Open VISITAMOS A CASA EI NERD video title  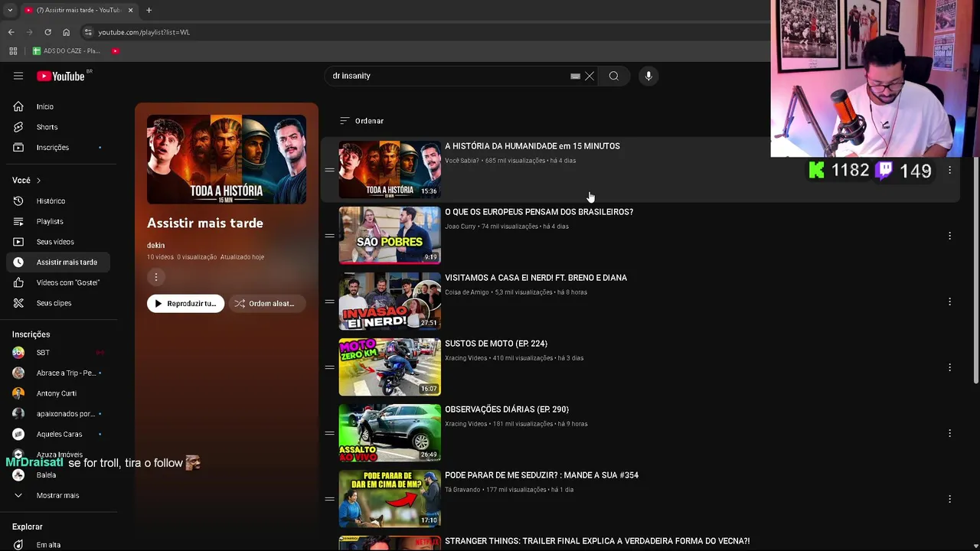coord(536,278)
